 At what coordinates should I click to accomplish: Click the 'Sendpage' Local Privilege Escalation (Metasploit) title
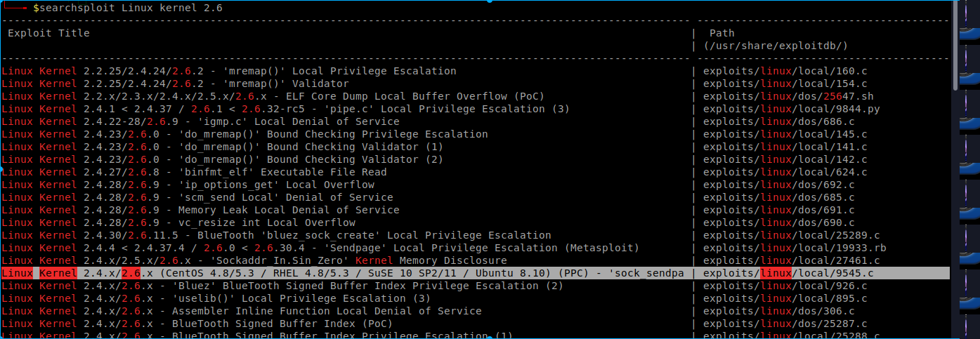coord(320,248)
